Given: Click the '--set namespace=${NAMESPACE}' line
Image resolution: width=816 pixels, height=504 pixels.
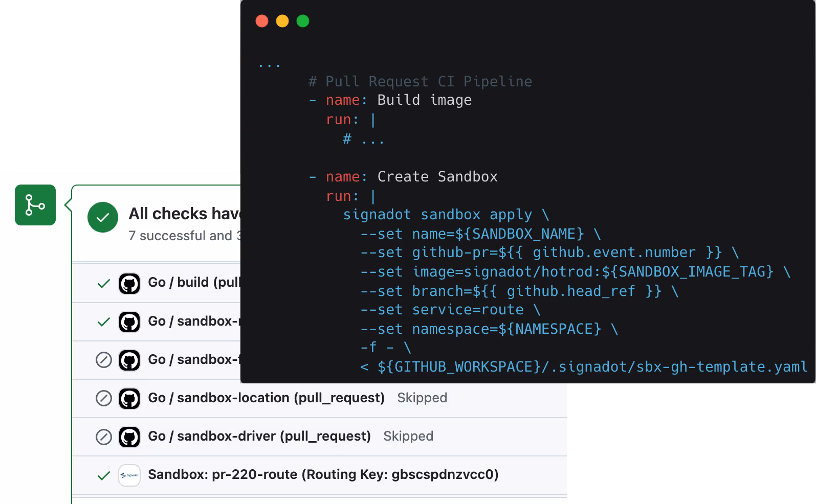Looking at the screenshot, I should tap(489, 329).
